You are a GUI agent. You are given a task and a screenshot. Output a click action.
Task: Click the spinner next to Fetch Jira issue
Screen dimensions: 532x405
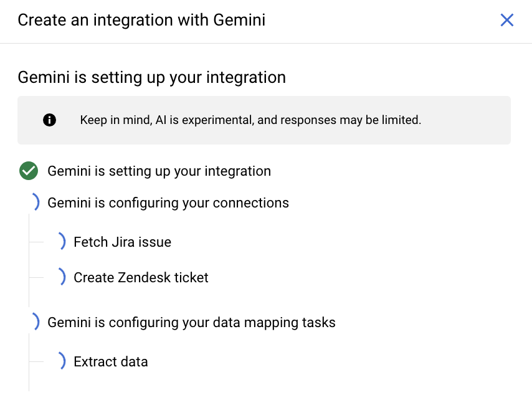pyautogui.click(x=62, y=242)
